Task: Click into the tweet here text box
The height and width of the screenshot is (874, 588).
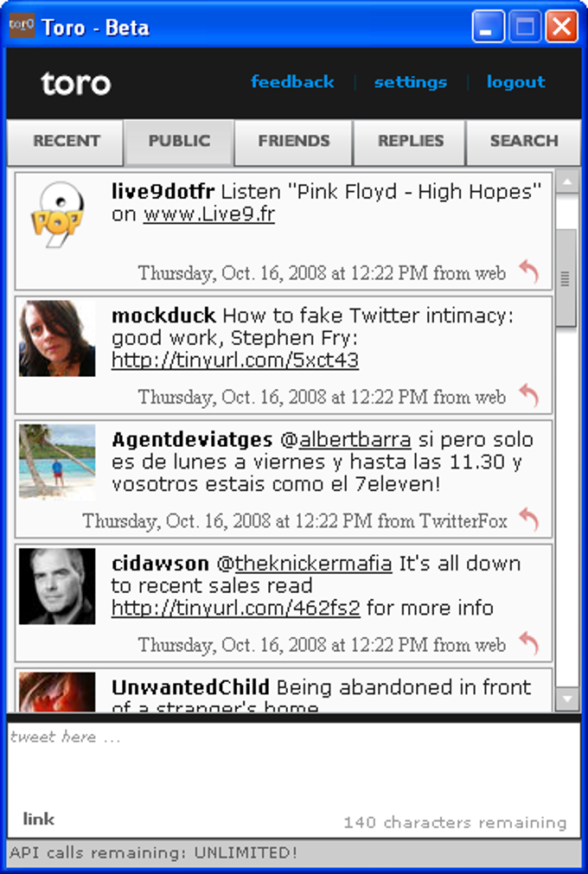Action: tap(294, 767)
